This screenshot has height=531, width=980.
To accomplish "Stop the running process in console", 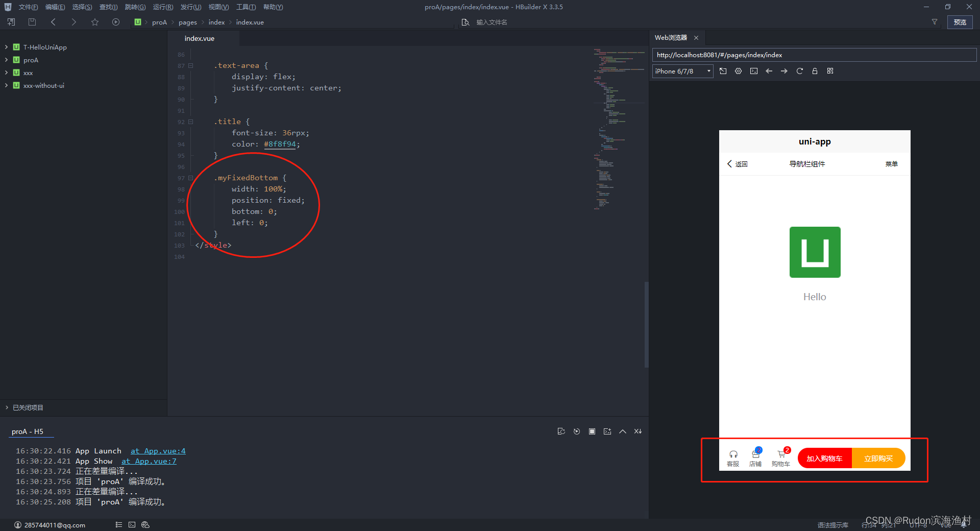I will (x=592, y=431).
